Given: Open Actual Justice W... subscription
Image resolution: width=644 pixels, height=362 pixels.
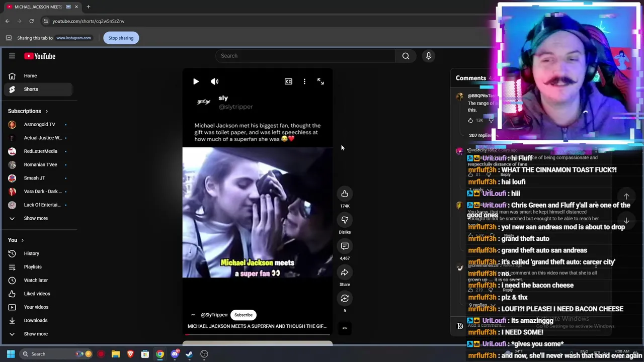Looking at the screenshot, I should (x=38, y=138).
